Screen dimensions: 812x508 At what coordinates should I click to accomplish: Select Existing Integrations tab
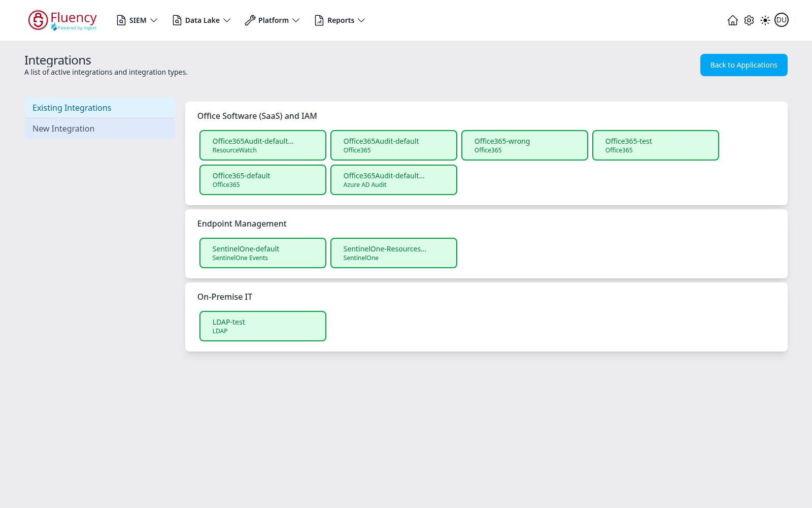coord(99,108)
